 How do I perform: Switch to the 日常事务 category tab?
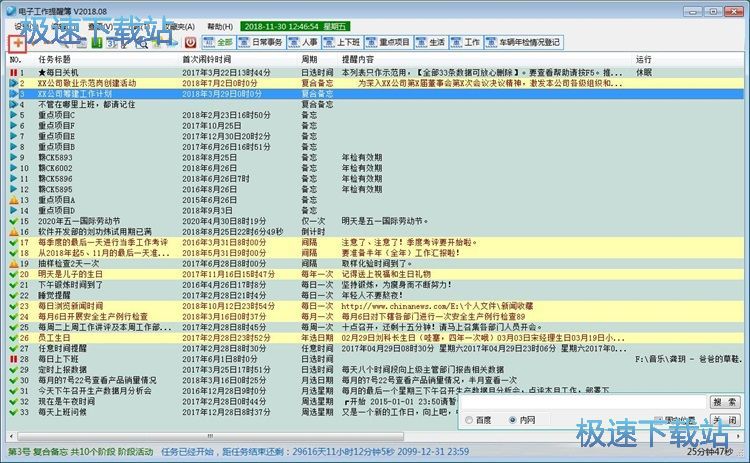click(260, 43)
